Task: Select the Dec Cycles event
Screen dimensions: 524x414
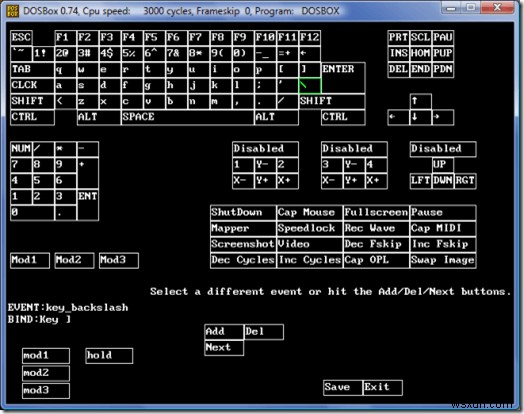Action: click(243, 261)
